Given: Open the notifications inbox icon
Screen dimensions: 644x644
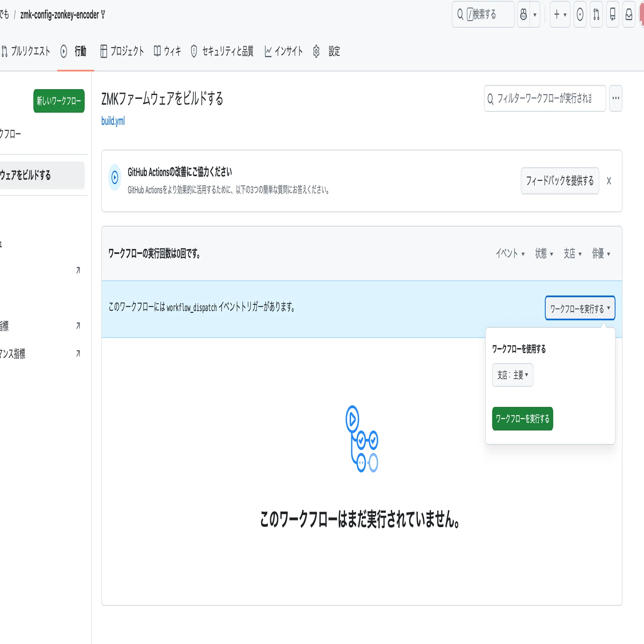Looking at the screenshot, I should tap(629, 15).
